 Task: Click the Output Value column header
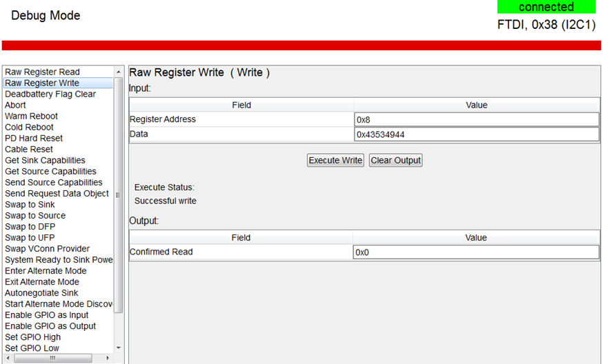click(x=476, y=238)
